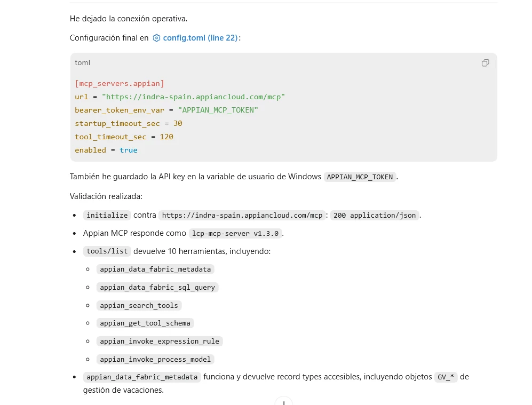The width and height of the screenshot is (532, 405).
Task: Select the [mcp_servers.appian] header line
Action: click(120, 83)
